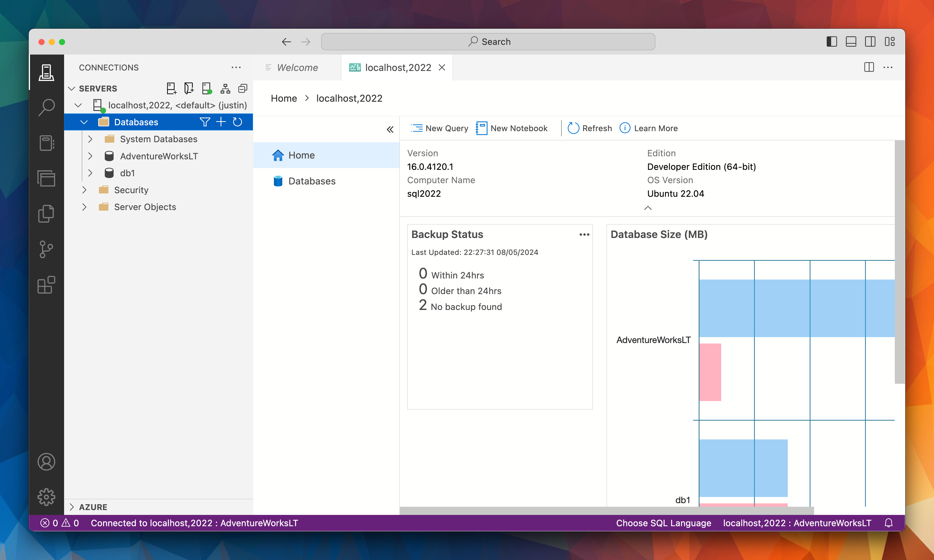Open editor more actions ellipsis
Screen dimensions: 934x560
pos(888,68)
